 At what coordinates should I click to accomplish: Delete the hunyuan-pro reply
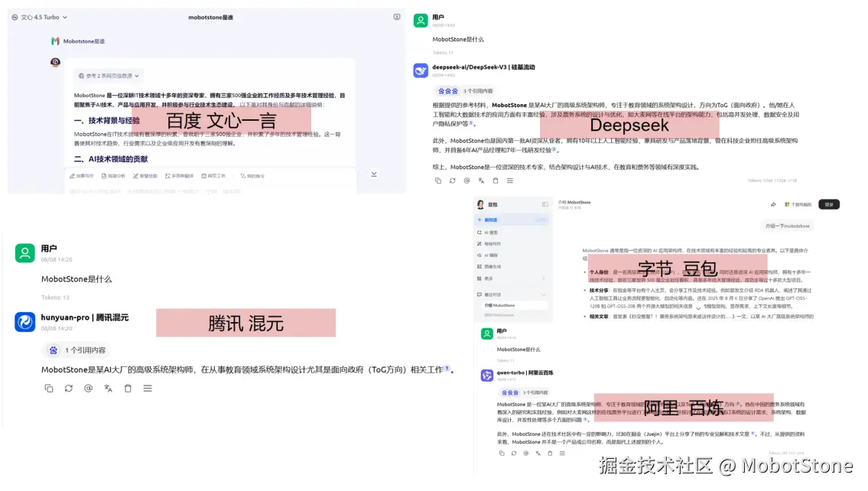click(128, 389)
